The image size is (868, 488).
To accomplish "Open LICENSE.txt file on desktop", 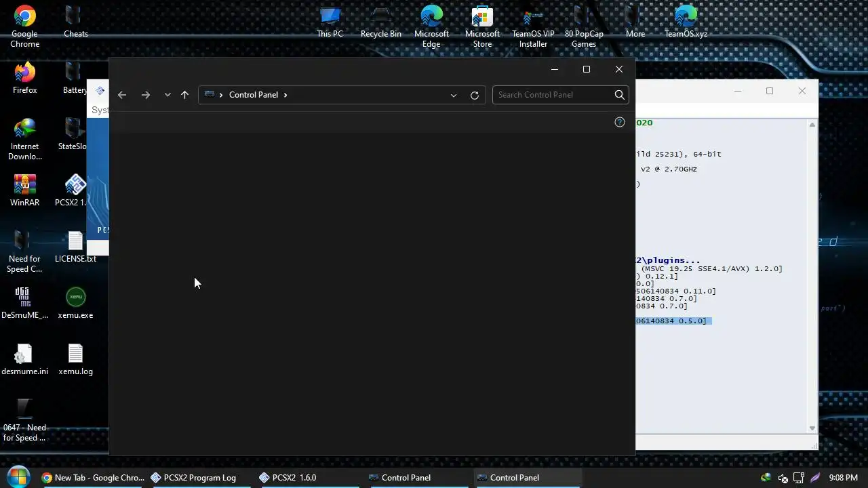I will [75, 247].
